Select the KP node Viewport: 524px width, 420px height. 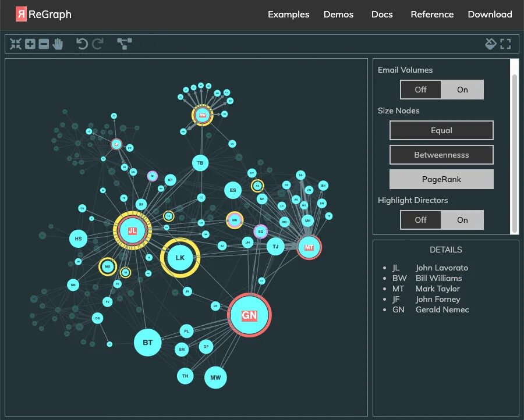click(170, 180)
